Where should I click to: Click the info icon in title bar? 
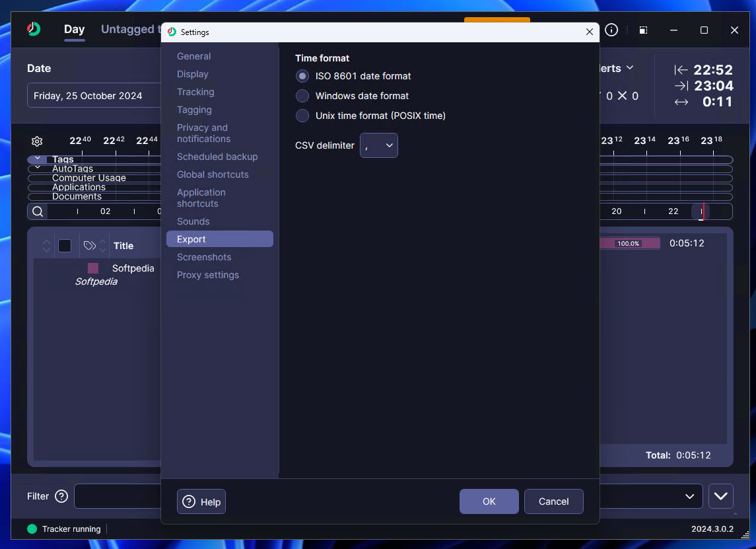tap(611, 30)
